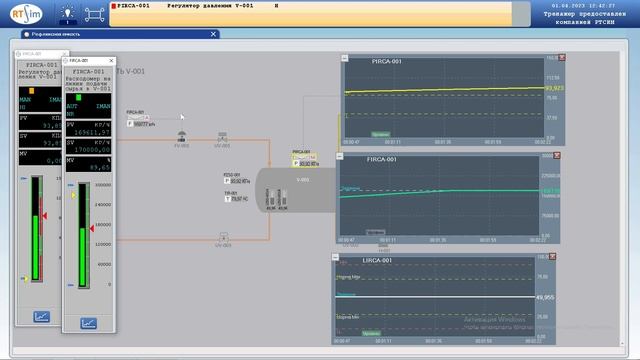Select the UV-003 valve on lower line
The width and height of the screenshot is (640, 360).
click(223, 238)
